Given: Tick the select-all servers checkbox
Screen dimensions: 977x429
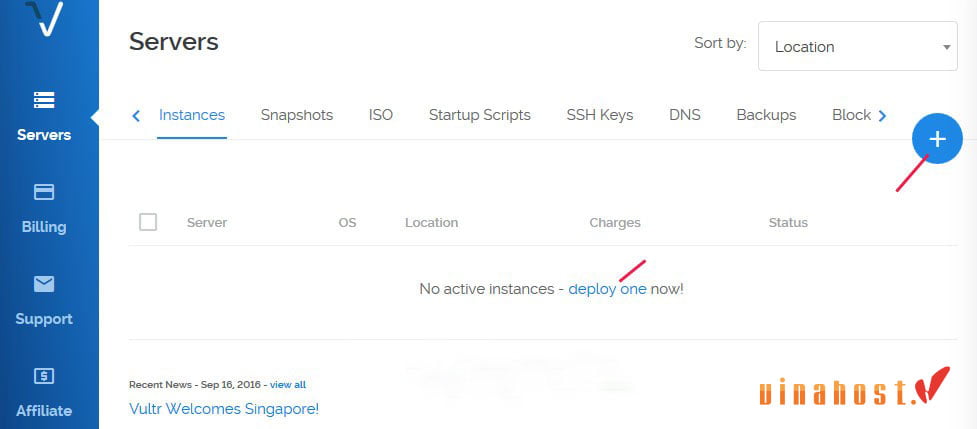Looking at the screenshot, I should (x=148, y=222).
